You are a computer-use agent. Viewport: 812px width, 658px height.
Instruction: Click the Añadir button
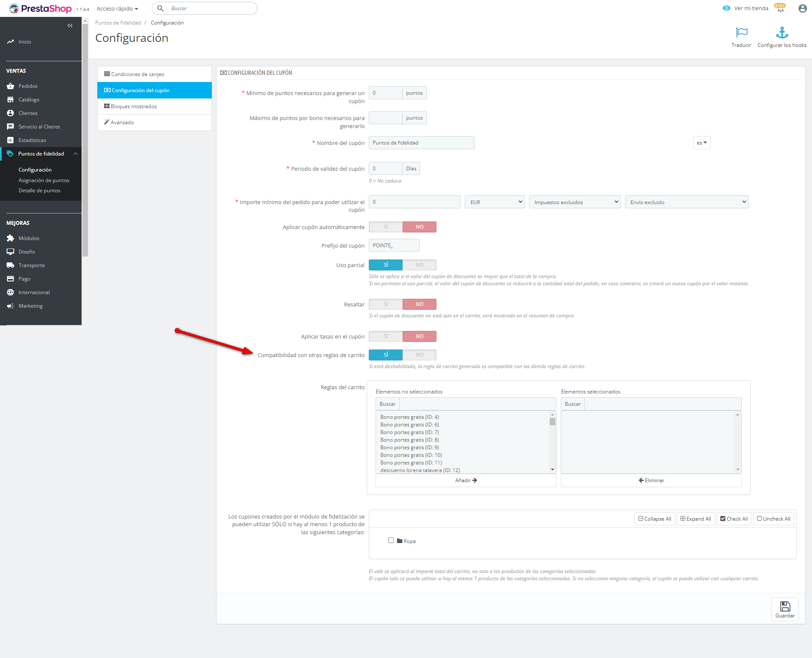[466, 481]
